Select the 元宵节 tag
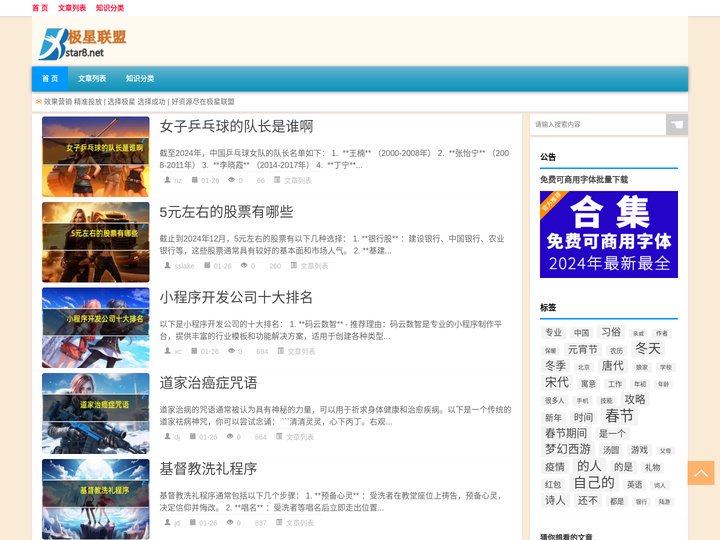Screen dimensions: 720x540 (x=582, y=349)
